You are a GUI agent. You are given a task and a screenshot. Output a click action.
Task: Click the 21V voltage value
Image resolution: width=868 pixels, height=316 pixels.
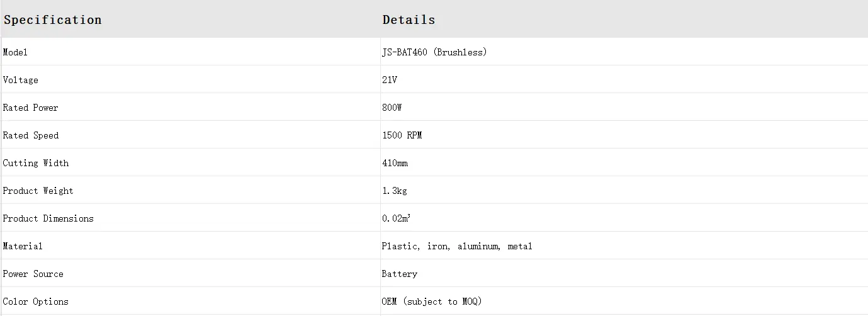pos(390,80)
